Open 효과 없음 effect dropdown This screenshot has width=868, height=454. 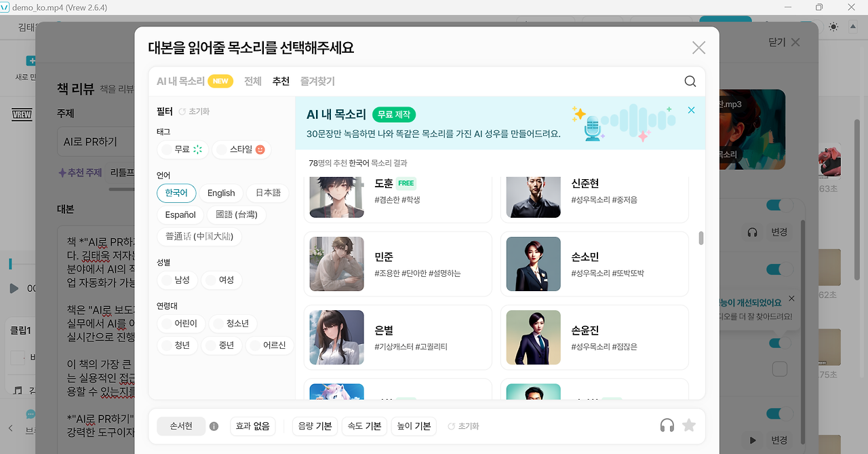[x=252, y=426]
